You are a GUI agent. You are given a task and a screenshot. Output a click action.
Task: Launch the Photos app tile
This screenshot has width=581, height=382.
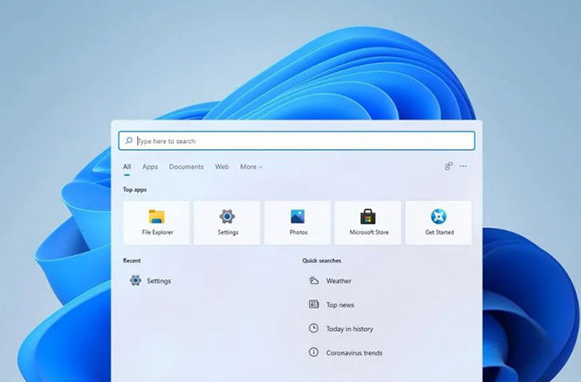pos(298,223)
